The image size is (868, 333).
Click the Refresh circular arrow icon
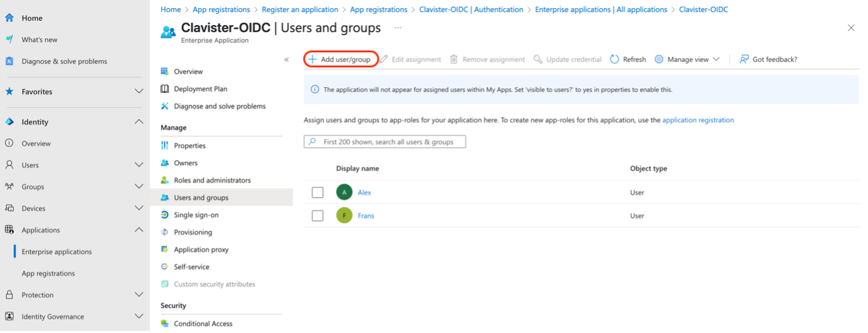point(615,59)
